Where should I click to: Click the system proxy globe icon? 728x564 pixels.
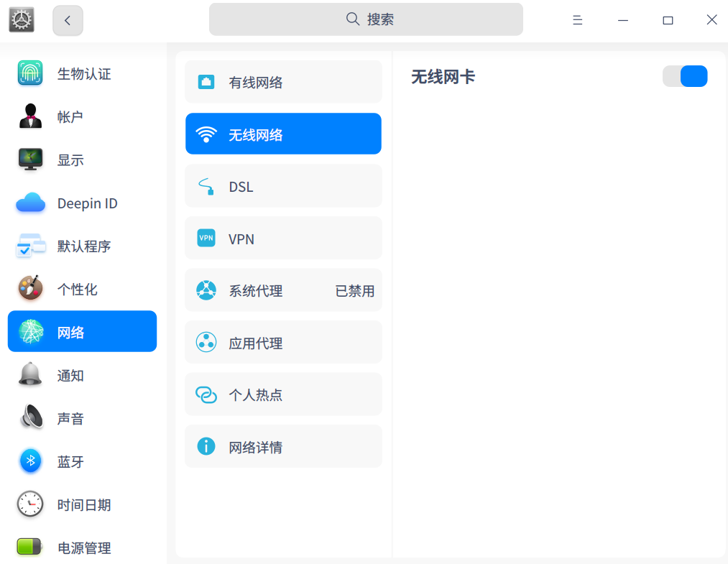coord(207,290)
